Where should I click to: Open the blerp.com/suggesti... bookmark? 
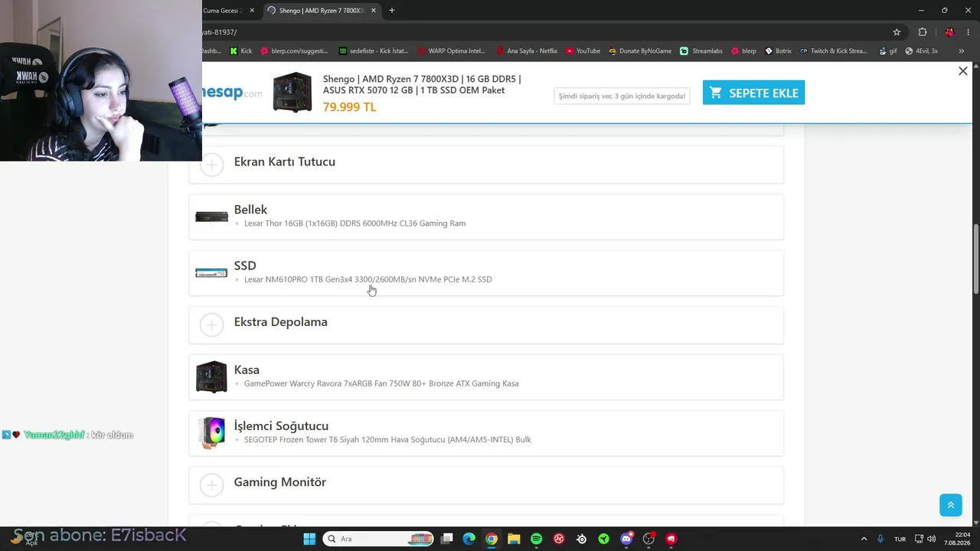[x=295, y=51]
